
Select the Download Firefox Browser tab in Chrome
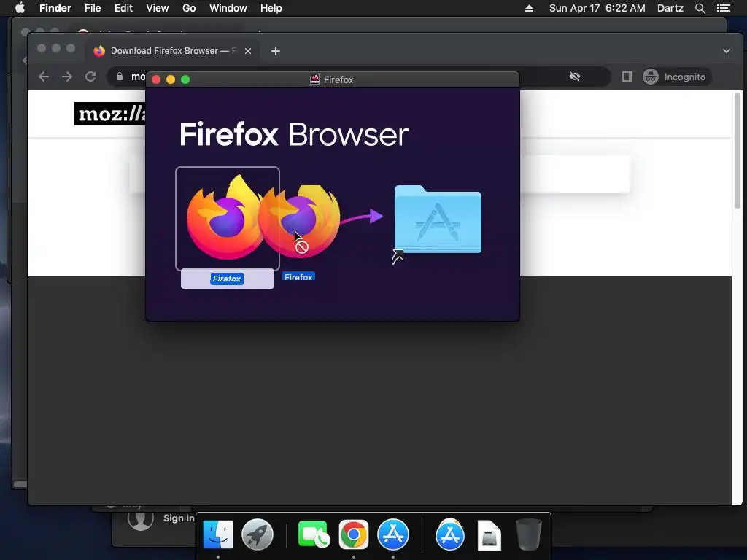172,51
